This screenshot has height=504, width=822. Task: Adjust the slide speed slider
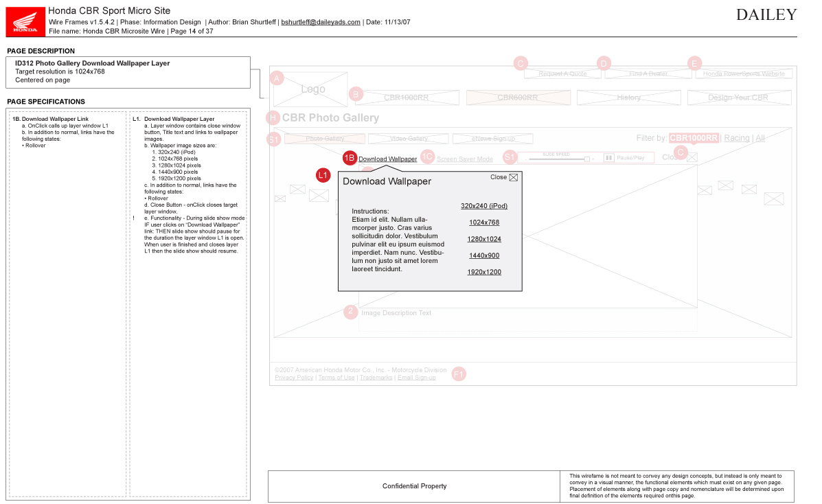(560, 159)
